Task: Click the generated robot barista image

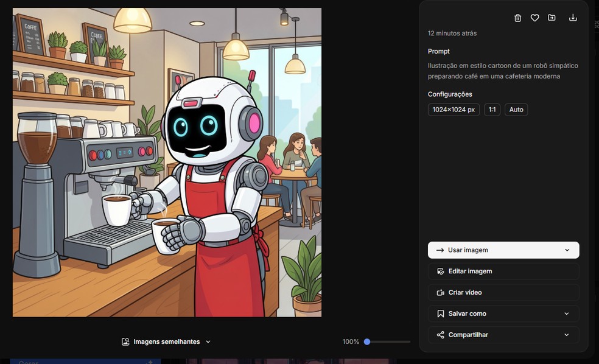Action: 167,163
